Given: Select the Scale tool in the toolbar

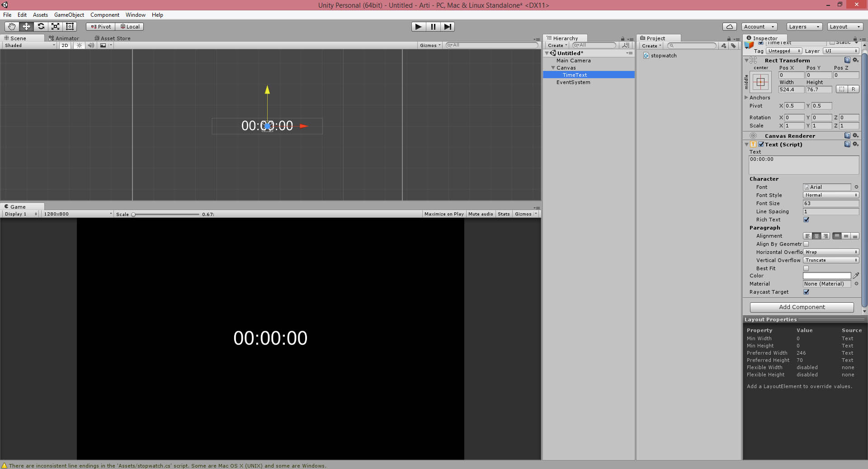Looking at the screenshot, I should [55, 27].
